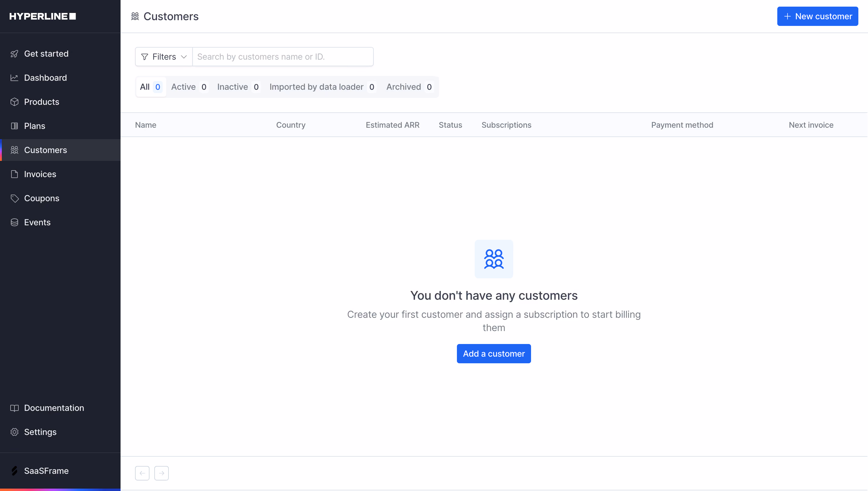Select the Products cube icon

coord(14,102)
